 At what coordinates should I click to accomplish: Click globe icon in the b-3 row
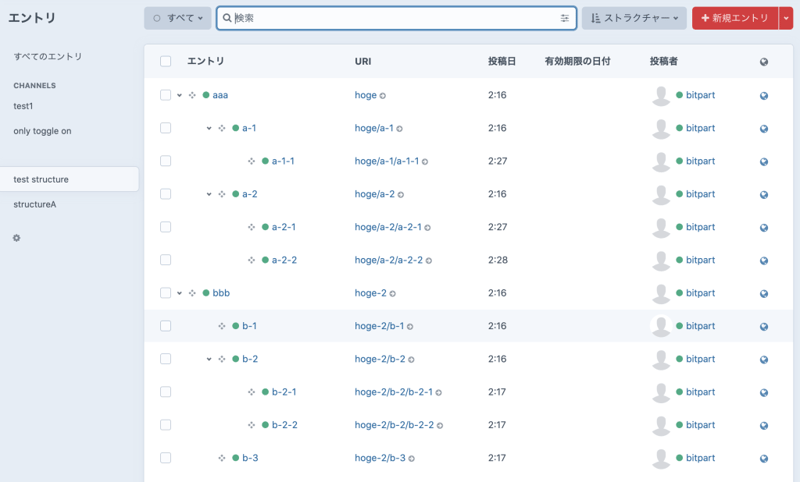coord(764,458)
